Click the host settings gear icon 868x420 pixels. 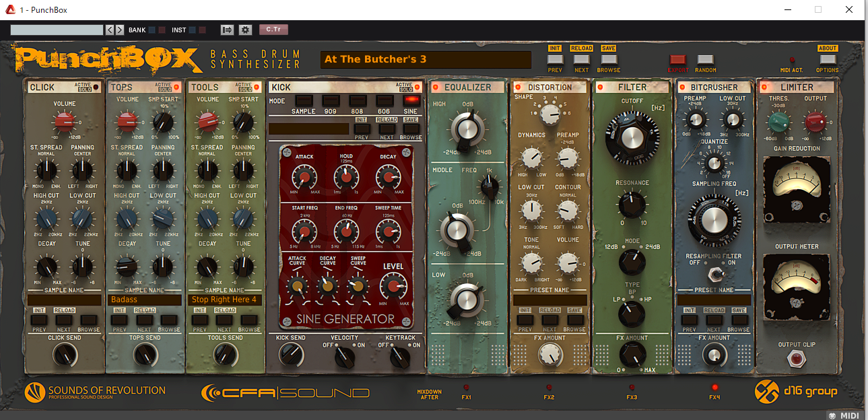245,30
